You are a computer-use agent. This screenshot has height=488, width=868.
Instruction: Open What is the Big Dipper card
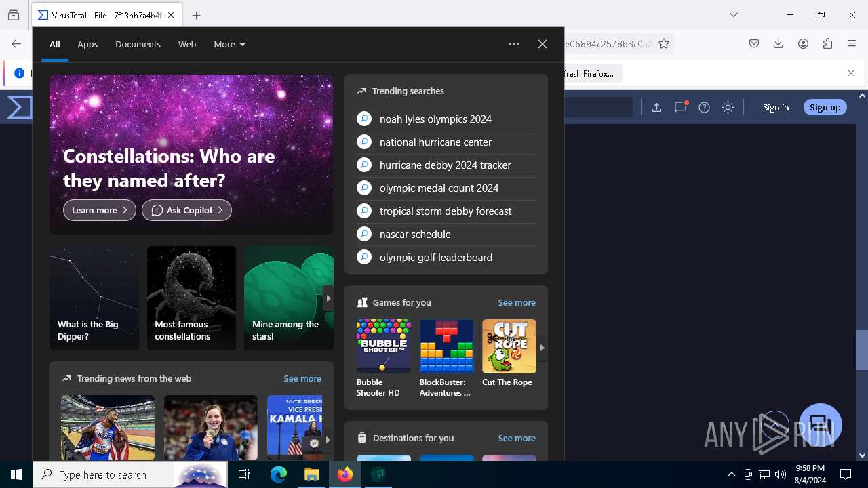[x=94, y=298]
